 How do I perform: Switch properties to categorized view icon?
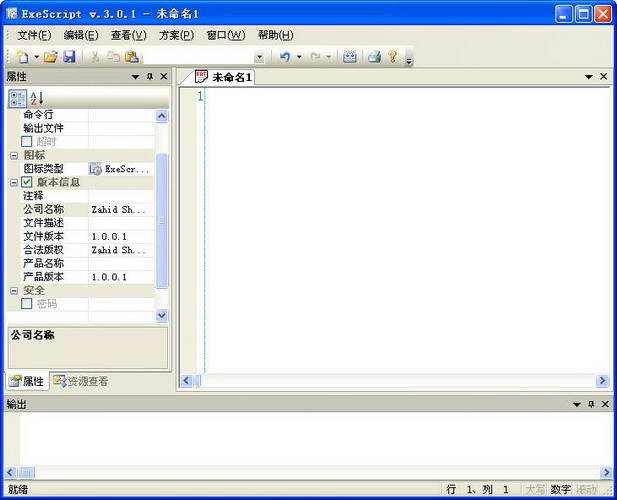coord(17,99)
